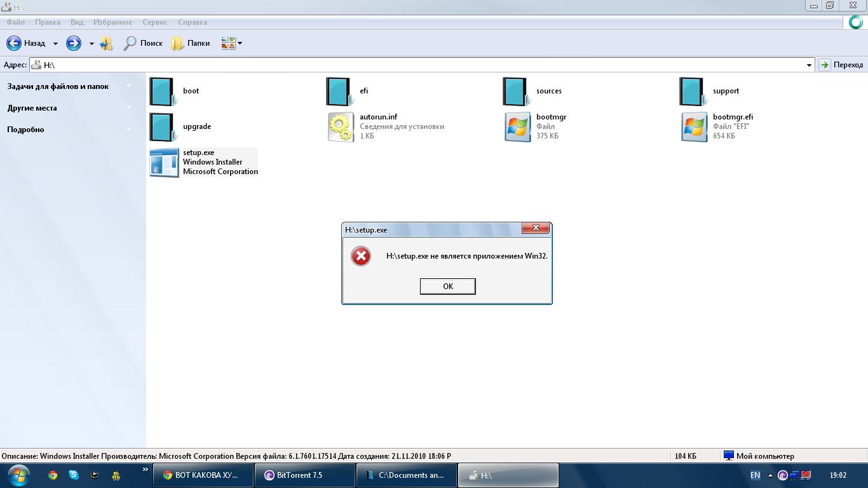Open the red crossed monitor tray icon

coord(806,475)
